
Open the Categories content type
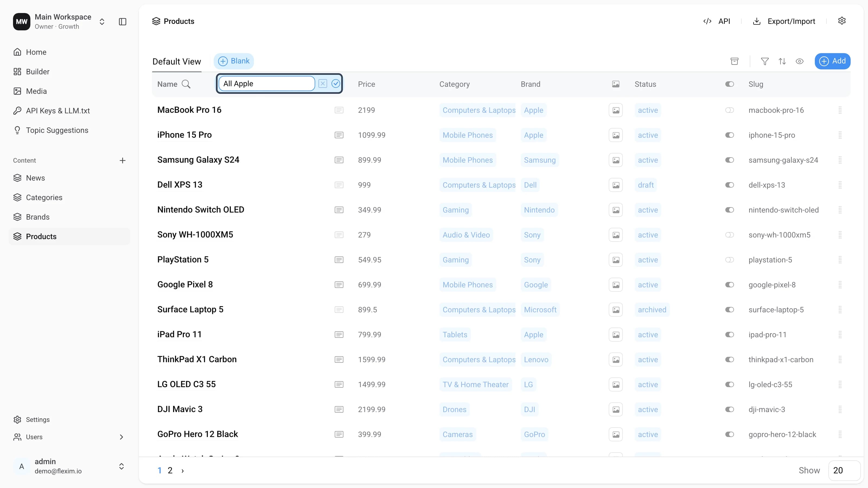tap(69, 197)
